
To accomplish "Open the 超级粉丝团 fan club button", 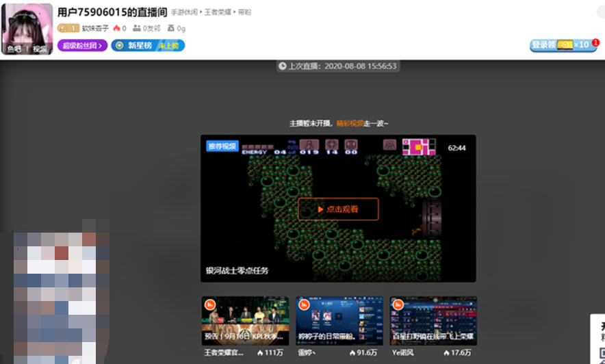I will (x=82, y=45).
